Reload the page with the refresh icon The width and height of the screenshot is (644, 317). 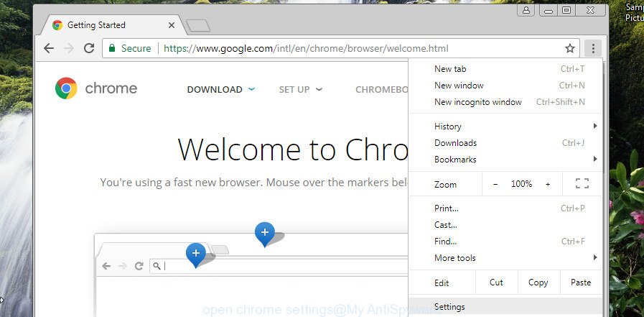(x=89, y=48)
